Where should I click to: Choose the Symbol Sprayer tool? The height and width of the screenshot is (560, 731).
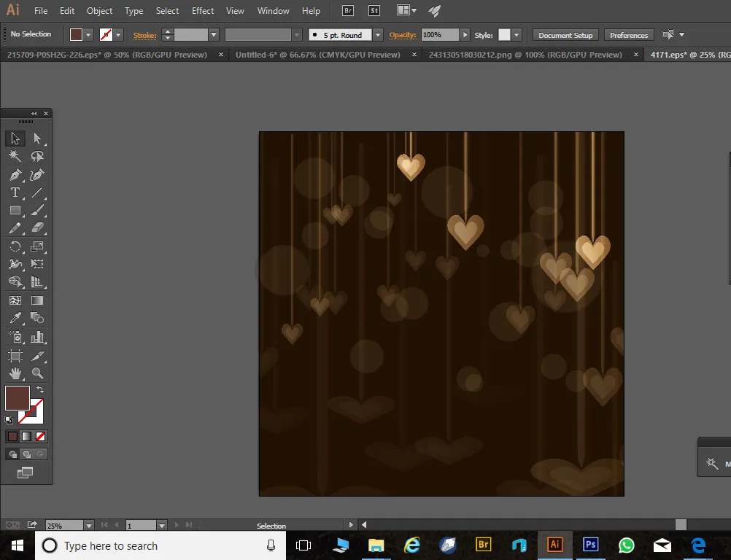click(15, 337)
